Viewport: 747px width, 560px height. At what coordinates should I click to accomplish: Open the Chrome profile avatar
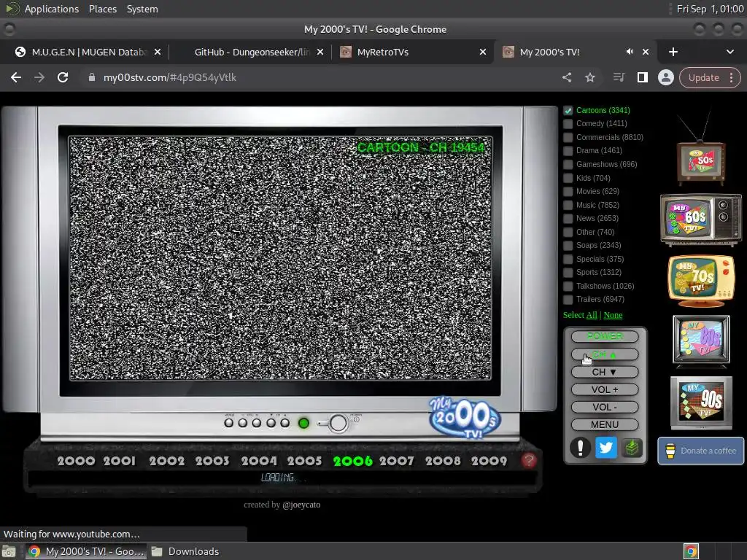click(x=665, y=77)
